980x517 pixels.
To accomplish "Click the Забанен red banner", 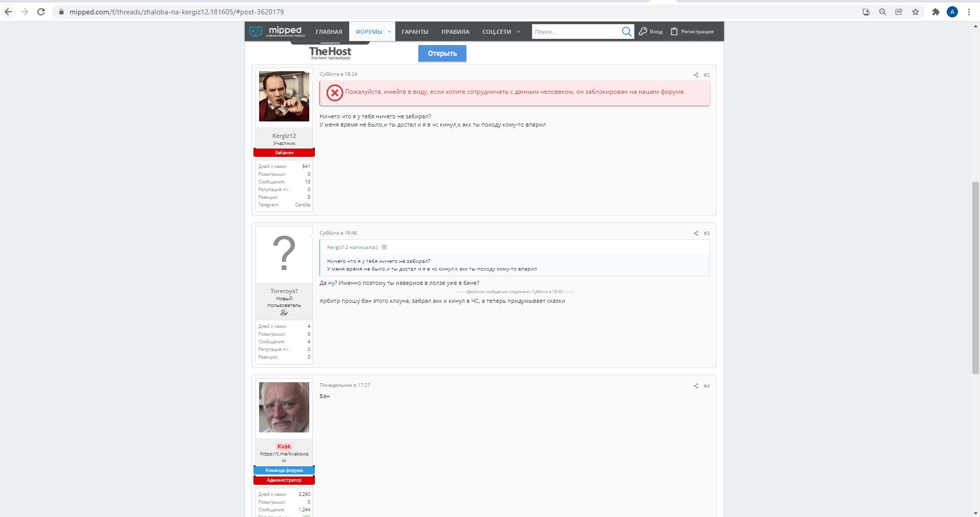I will [284, 153].
